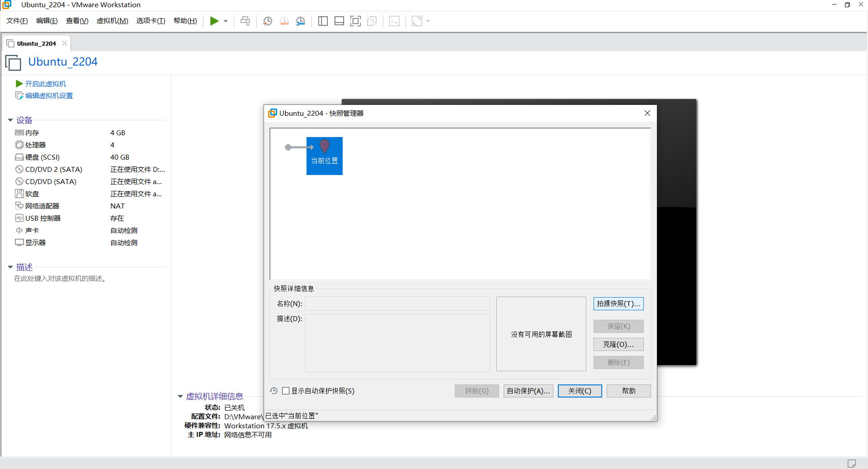The image size is (868, 469).
Task: Enable 显示自动保护快照(S) checkbox
Action: pyautogui.click(x=286, y=391)
